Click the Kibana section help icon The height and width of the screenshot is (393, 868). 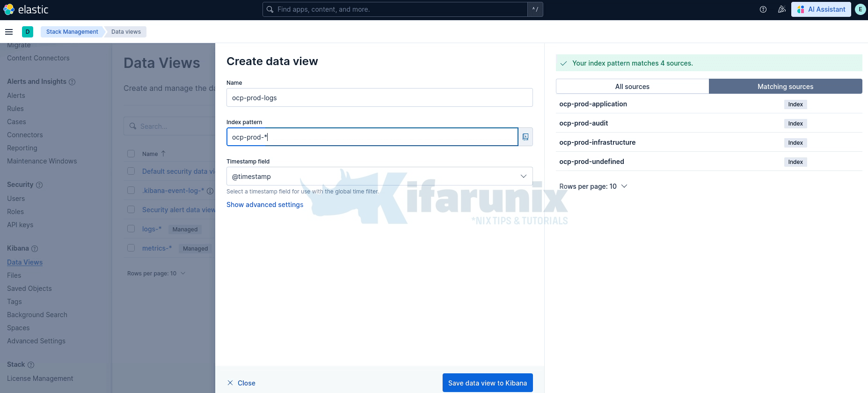35,249
